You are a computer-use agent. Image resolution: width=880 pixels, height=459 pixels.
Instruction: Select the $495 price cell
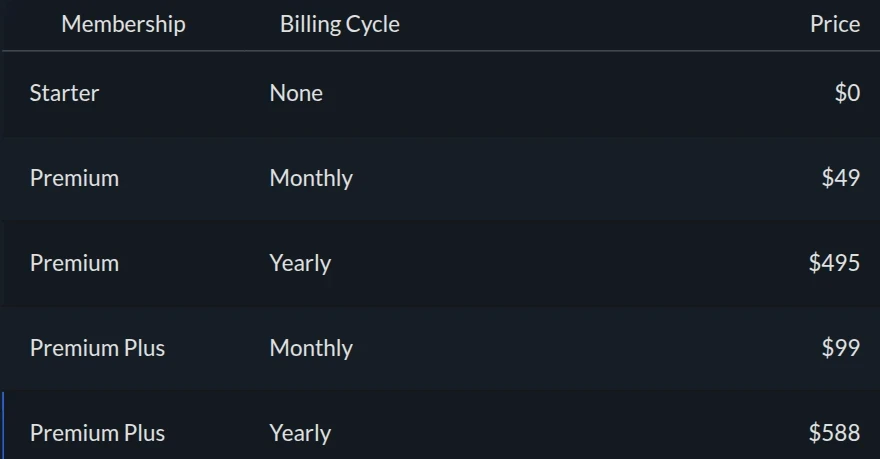tap(834, 263)
